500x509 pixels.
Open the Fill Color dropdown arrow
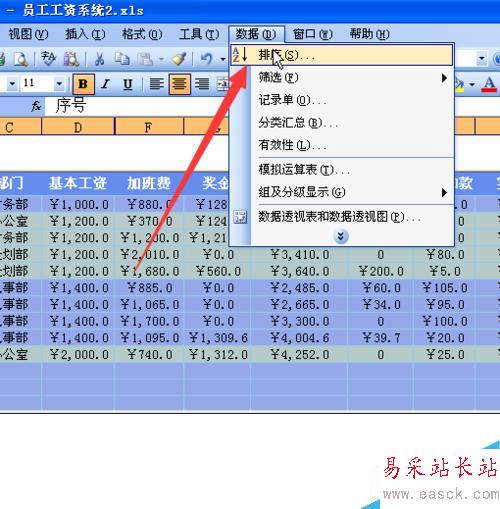pyautogui.click(x=472, y=84)
